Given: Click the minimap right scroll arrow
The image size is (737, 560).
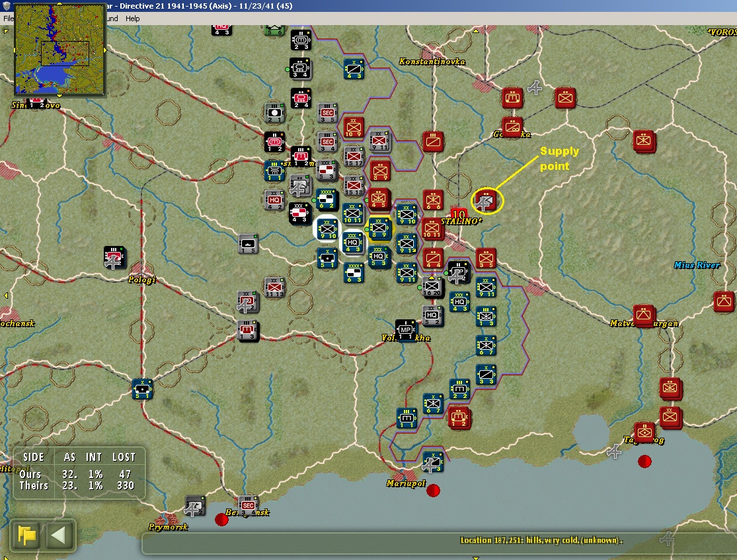Looking at the screenshot, I should pyautogui.click(x=105, y=50).
